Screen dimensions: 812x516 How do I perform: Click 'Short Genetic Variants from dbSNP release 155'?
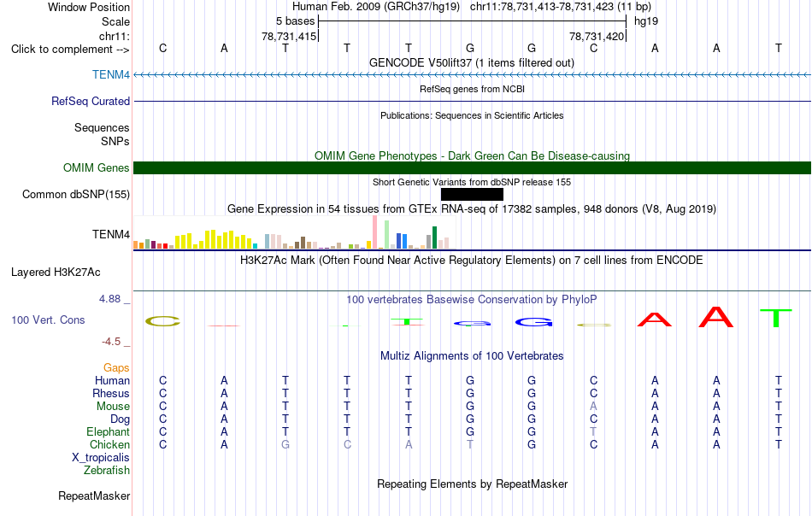(472, 182)
